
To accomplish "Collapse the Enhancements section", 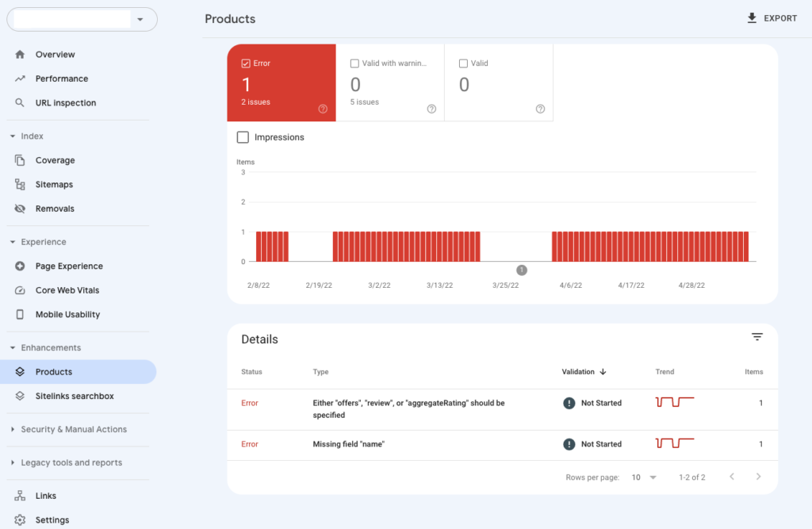I will click(x=13, y=347).
